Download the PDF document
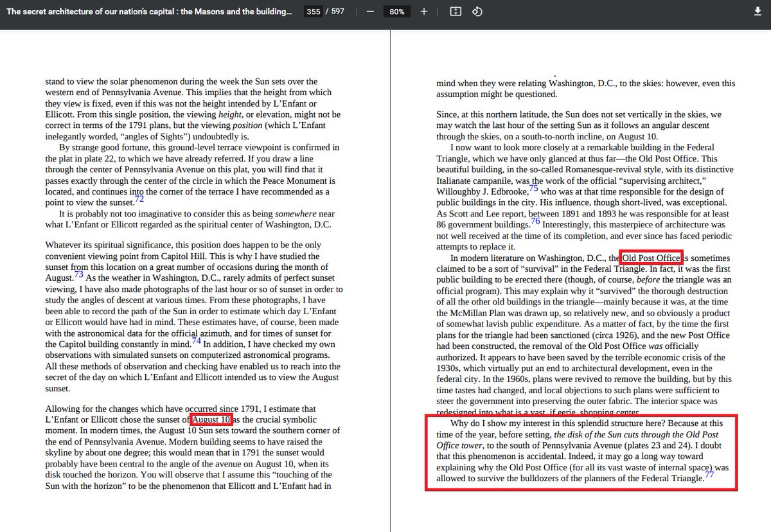 (x=758, y=12)
